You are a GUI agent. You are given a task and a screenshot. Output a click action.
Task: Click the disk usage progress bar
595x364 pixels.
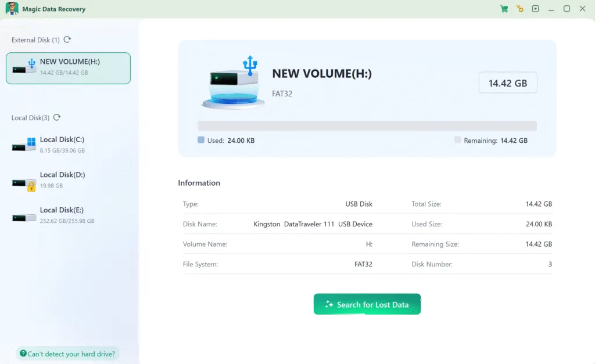(367, 125)
